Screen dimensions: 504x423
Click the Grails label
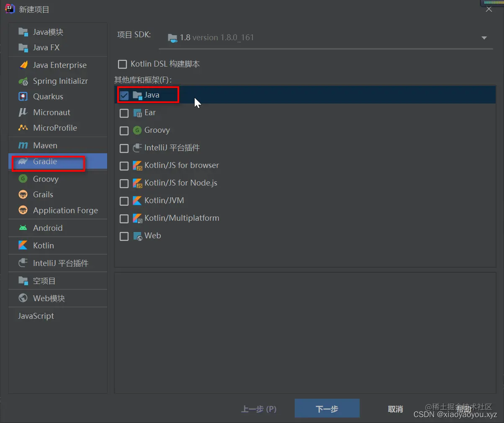pyautogui.click(x=43, y=194)
